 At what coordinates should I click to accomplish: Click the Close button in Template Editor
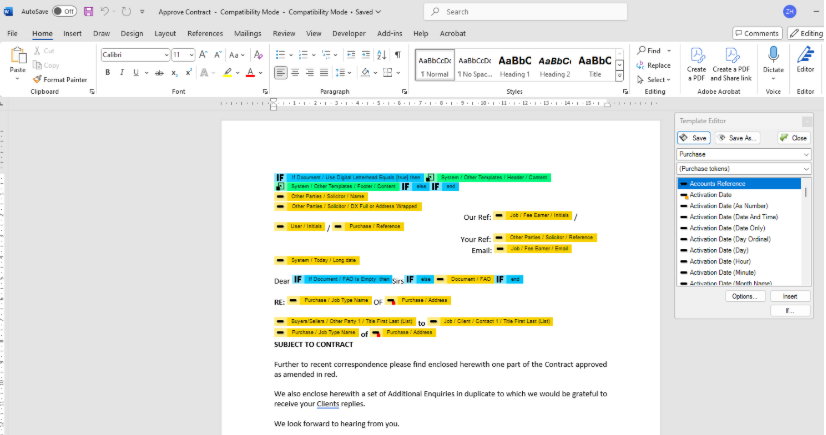[x=794, y=138]
